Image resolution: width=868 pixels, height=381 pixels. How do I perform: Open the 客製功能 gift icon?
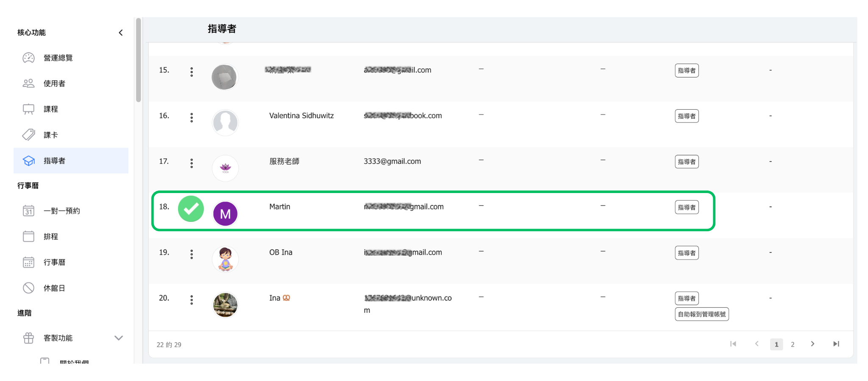pyautogui.click(x=28, y=338)
